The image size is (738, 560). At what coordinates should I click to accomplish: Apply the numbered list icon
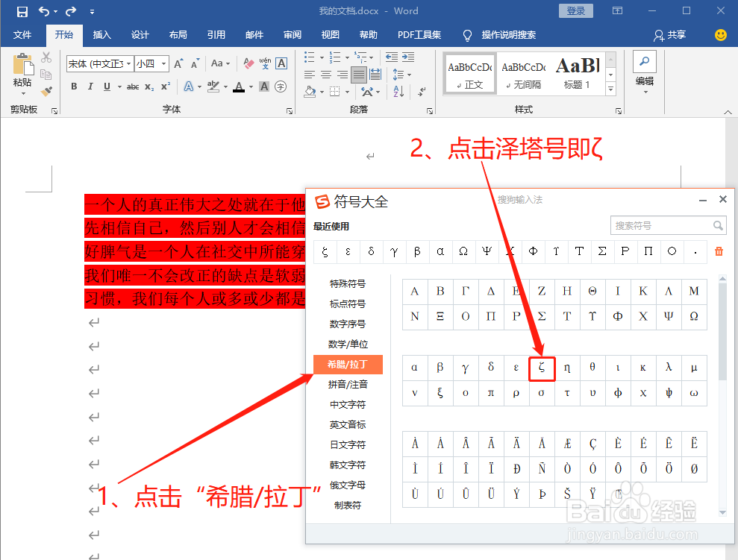(334, 57)
